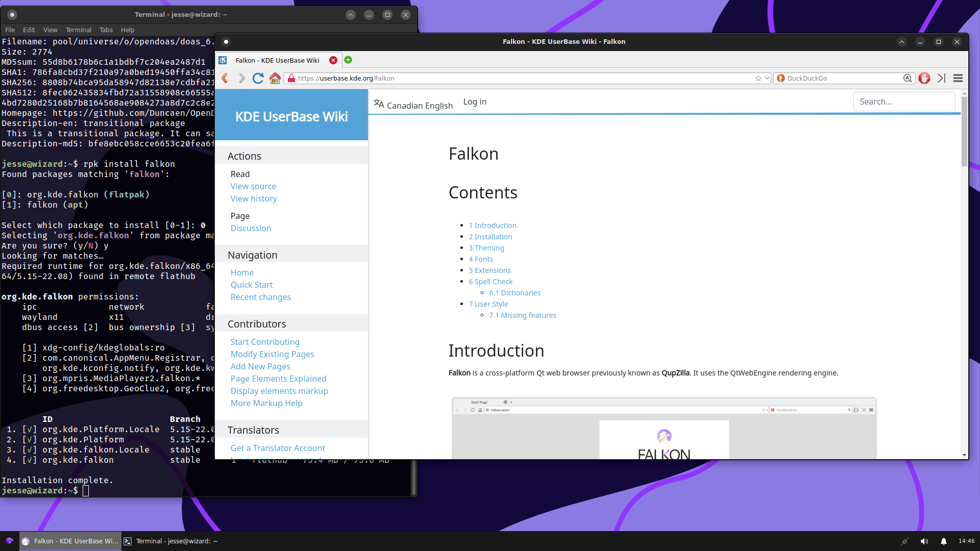The height and width of the screenshot is (551, 980).
Task: Open the home page via house icon
Action: (275, 78)
